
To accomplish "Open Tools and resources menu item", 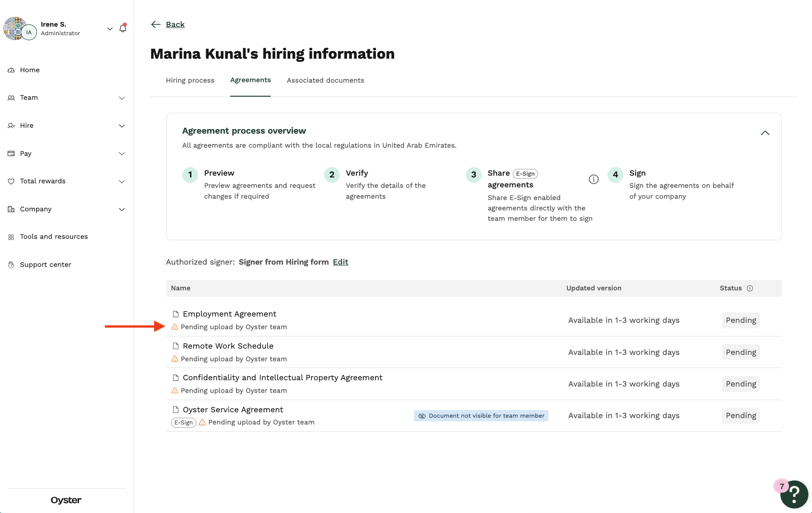I will [x=54, y=237].
